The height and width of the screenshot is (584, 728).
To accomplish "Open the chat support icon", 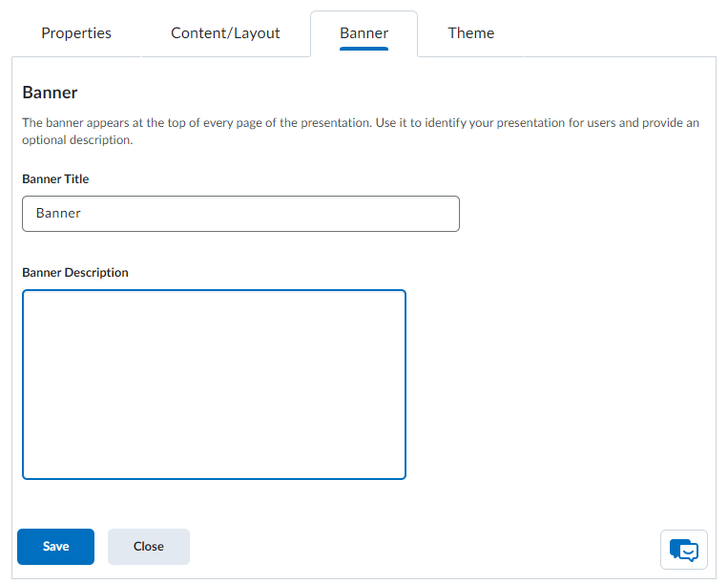I will coord(683,550).
